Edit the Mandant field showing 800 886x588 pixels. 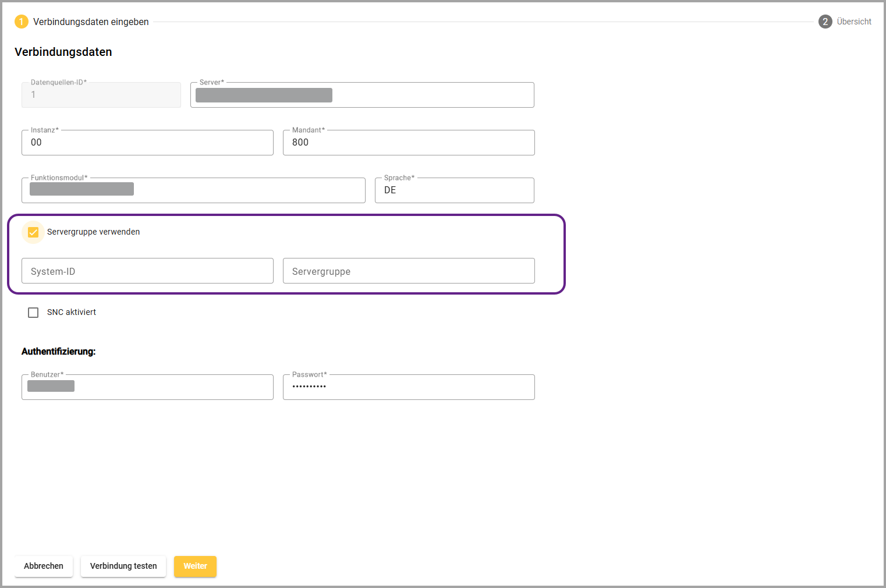point(409,143)
